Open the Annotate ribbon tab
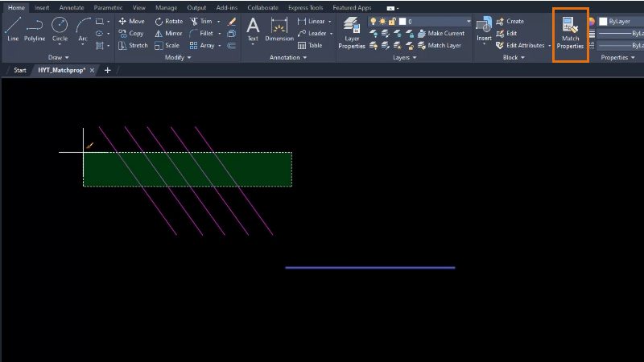 coord(72,7)
